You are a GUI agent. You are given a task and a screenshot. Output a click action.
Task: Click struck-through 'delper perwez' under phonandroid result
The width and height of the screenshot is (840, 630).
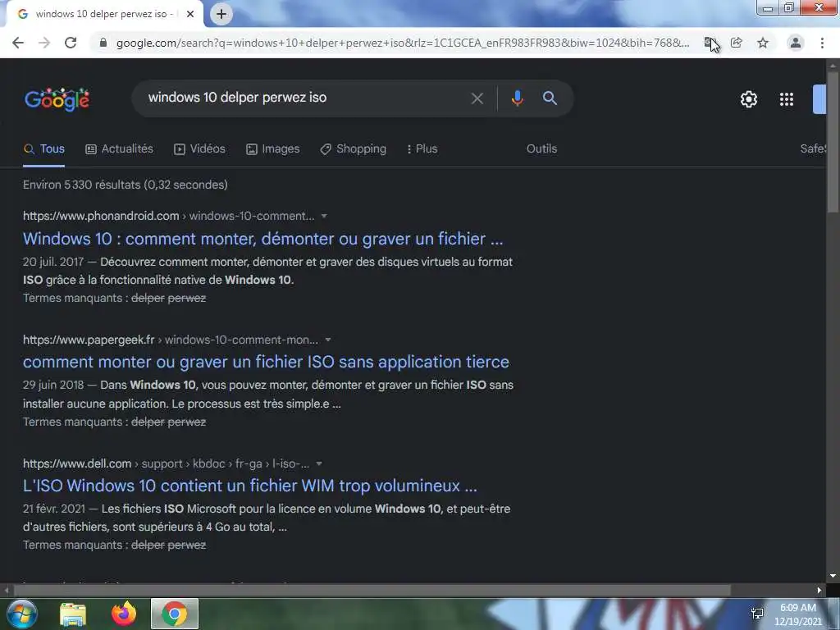pos(169,299)
